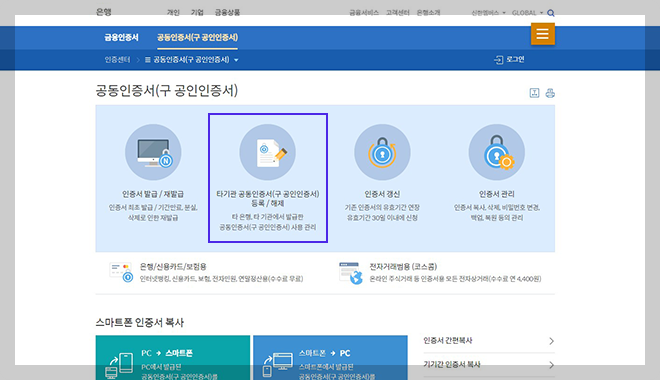Click the 인증서 관리 title
The height and width of the screenshot is (380, 660).
pos(497,194)
